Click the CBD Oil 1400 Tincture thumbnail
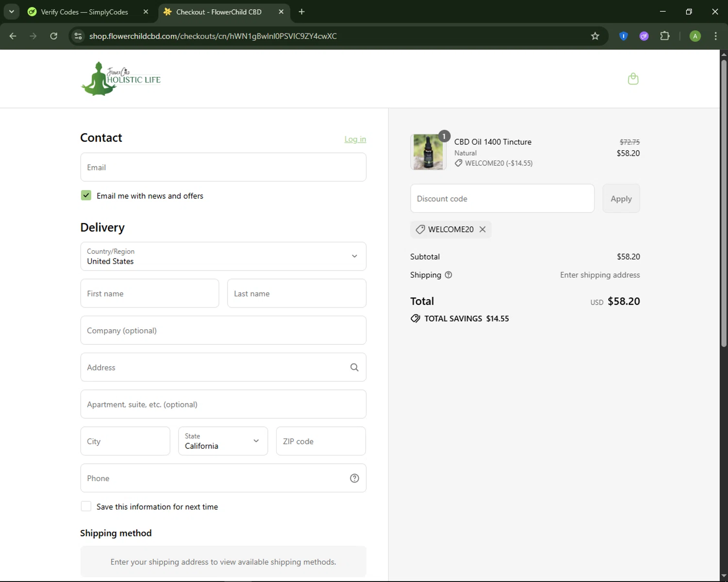This screenshot has width=728, height=582. pyautogui.click(x=428, y=152)
